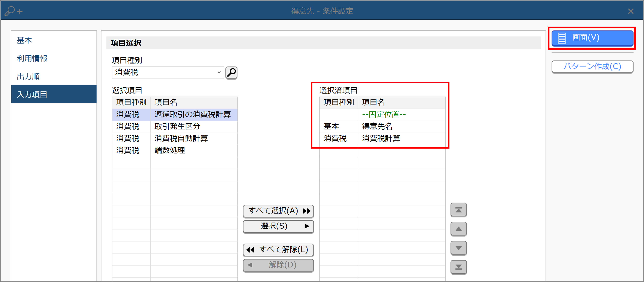Select the 入力項目 section

[54, 94]
